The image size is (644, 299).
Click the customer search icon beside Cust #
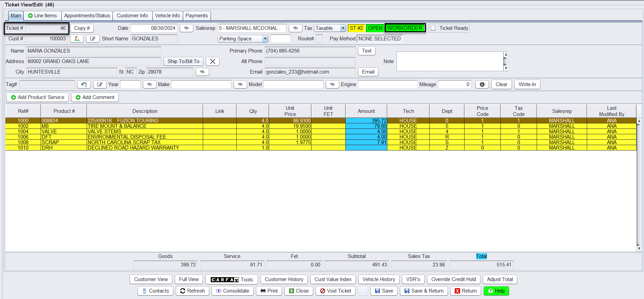(x=77, y=39)
